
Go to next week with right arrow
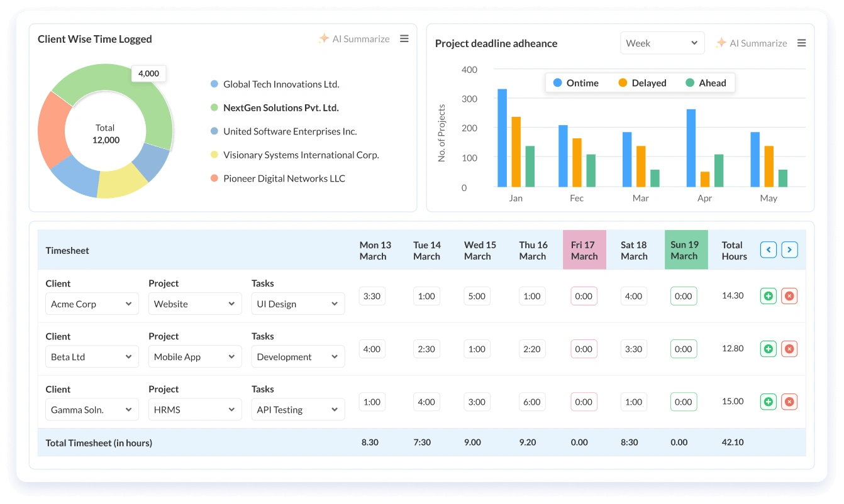tap(789, 250)
